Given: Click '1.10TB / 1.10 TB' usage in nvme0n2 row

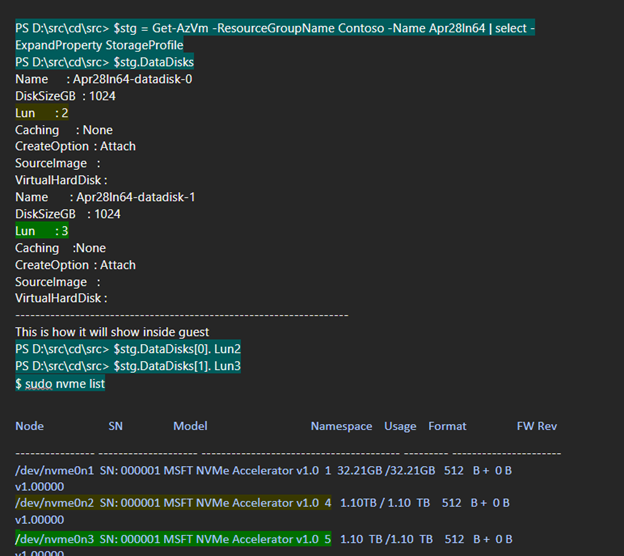Looking at the screenshot, I should tap(385, 503).
